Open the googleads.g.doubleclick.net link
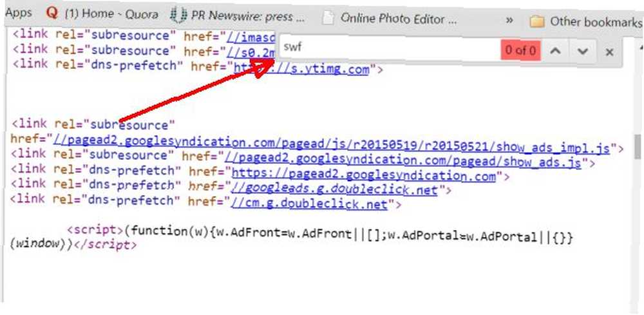 [334, 190]
